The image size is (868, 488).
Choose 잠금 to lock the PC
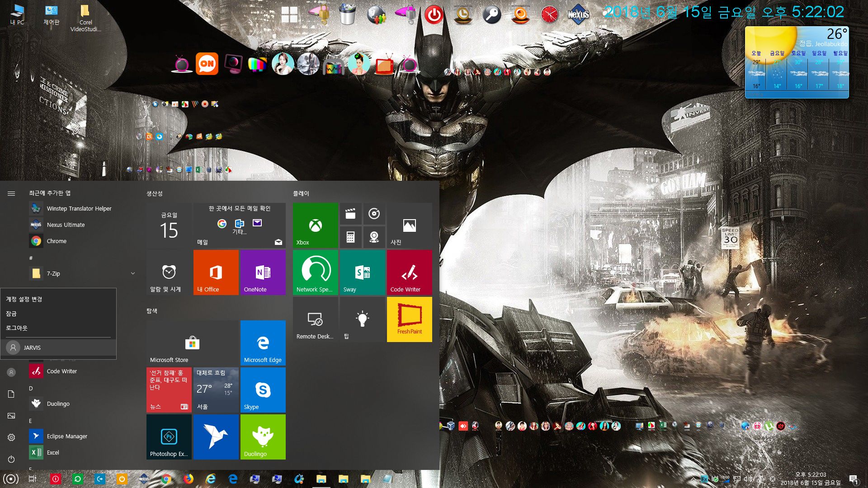(58, 314)
